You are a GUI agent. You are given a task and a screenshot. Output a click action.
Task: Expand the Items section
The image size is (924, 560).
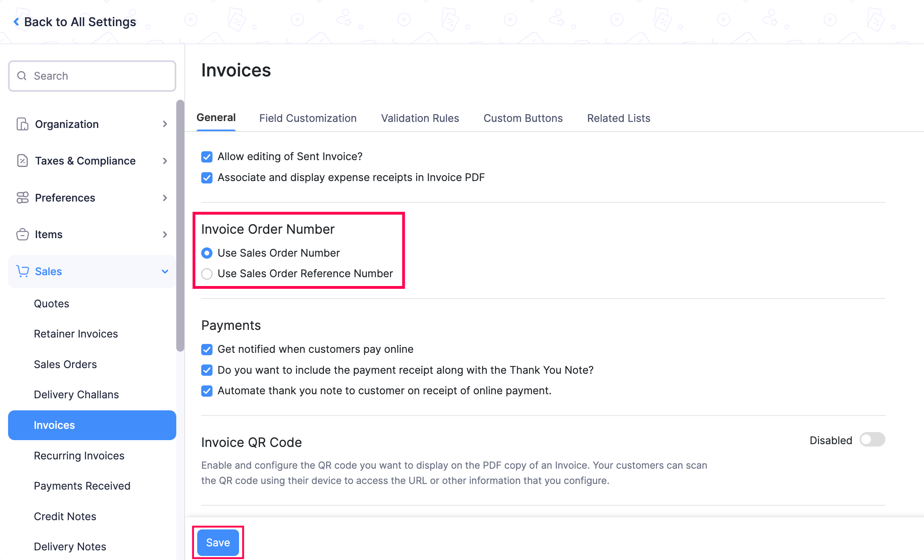pyautogui.click(x=165, y=234)
